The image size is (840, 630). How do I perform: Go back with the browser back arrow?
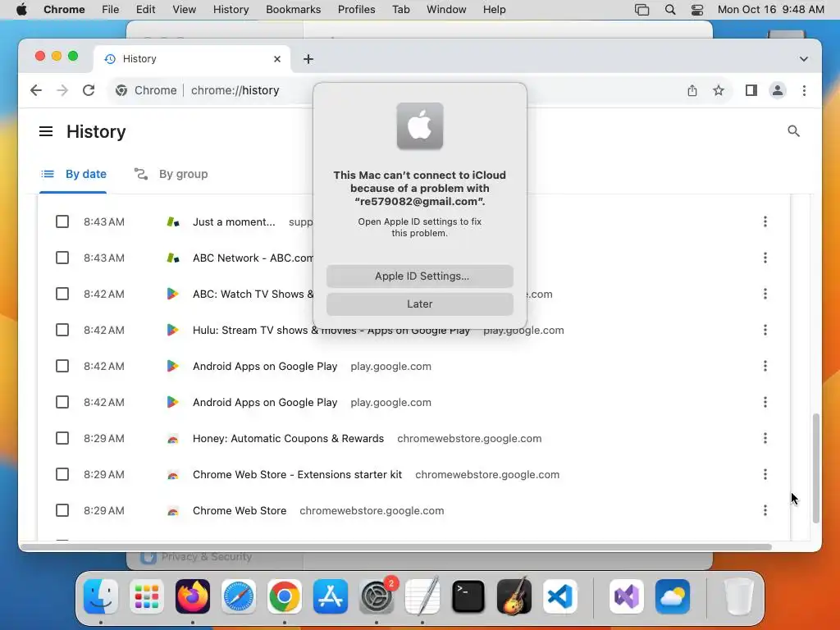(x=36, y=90)
